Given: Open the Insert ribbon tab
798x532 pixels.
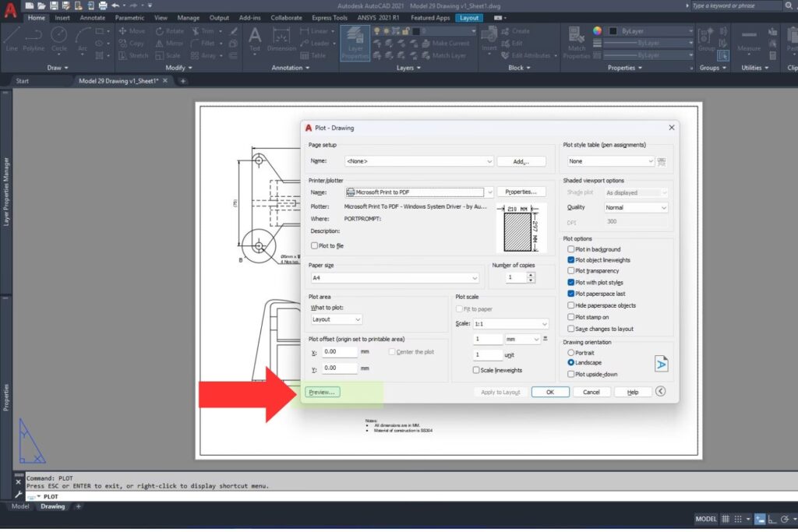Looking at the screenshot, I should pos(62,18).
